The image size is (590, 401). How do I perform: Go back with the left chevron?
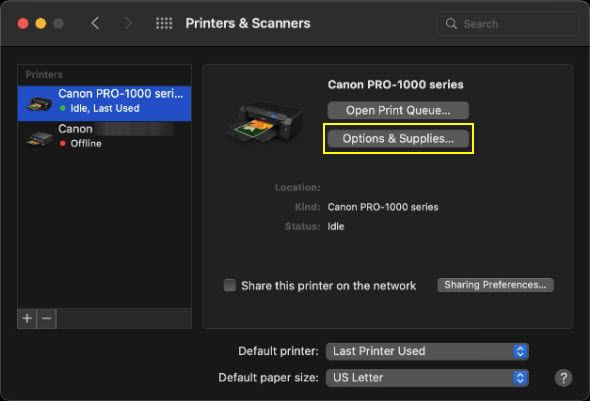[96, 23]
